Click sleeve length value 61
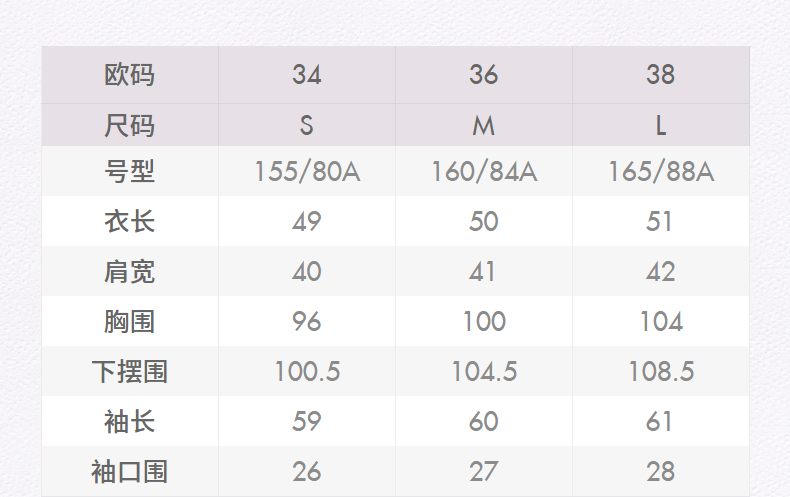 click(660, 421)
